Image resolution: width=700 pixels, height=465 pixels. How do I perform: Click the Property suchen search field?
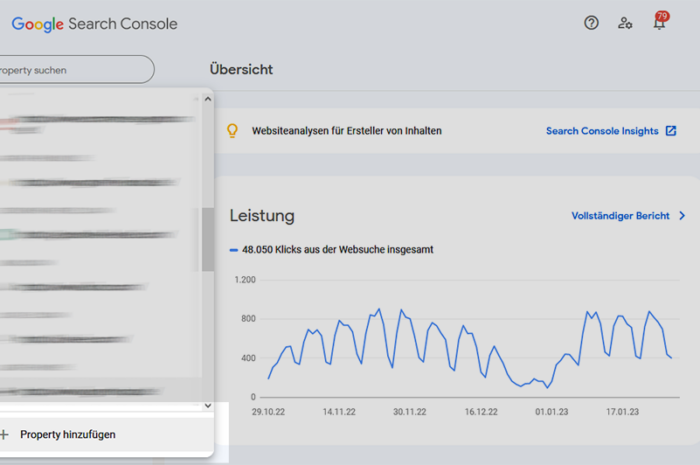click(76, 70)
